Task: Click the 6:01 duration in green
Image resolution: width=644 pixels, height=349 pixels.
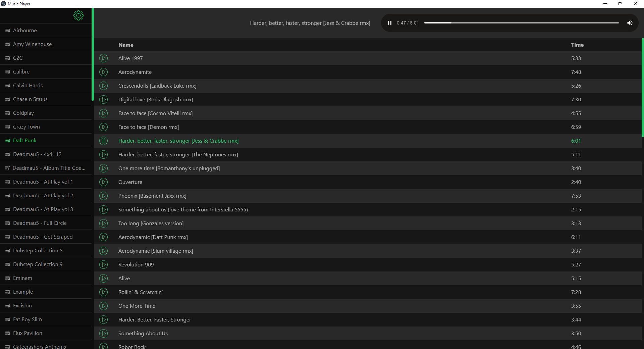Action: (x=576, y=141)
